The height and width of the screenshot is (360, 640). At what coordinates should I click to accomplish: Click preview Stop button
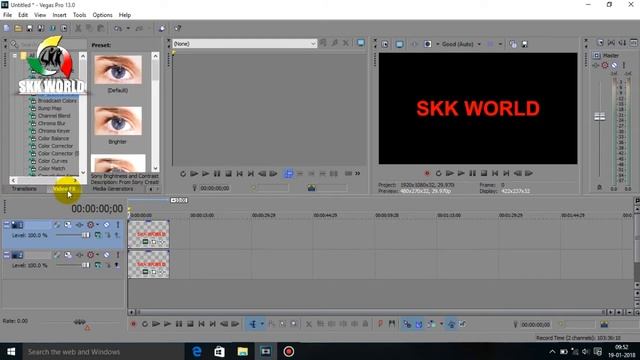point(484,173)
